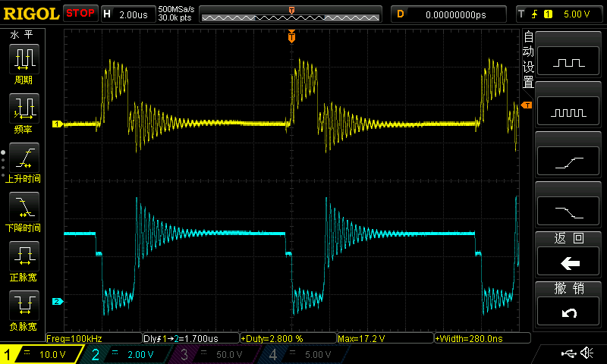Select the channel 3 tab showing 50.0 V
The image size is (607, 364).
click(215, 354)
